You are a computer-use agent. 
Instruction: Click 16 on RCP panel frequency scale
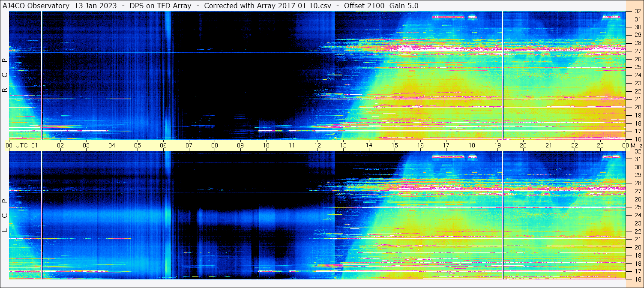pyautogui.click(x=637, y=139)
